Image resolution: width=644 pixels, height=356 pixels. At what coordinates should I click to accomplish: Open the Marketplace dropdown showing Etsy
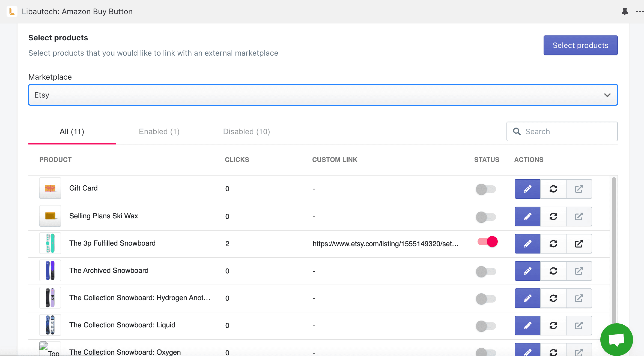[323, 95]
